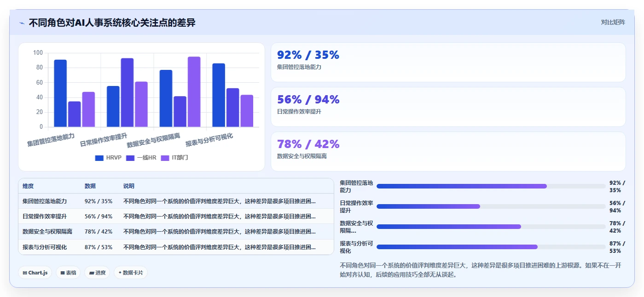Click table cell 报表与分析可视化

pos(45,247)
